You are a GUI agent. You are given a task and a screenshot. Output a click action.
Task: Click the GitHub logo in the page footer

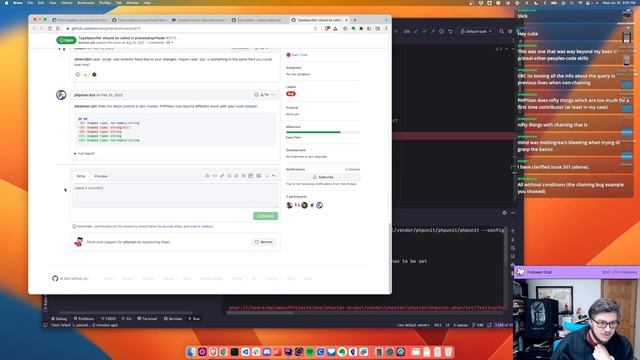click(55, 278)
